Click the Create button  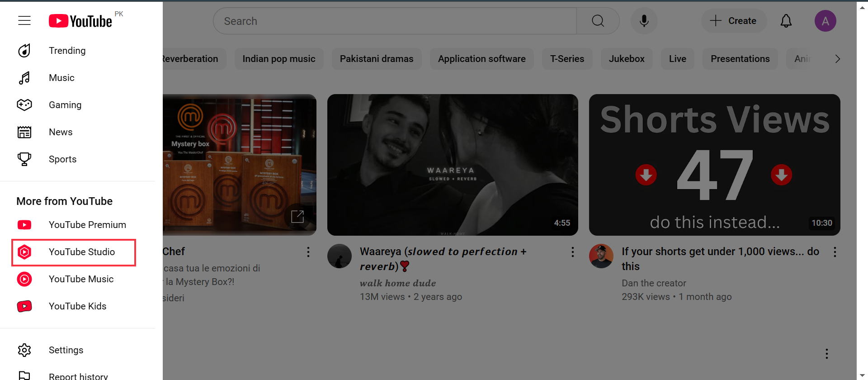pyautogui.click(x=734, y=21)
